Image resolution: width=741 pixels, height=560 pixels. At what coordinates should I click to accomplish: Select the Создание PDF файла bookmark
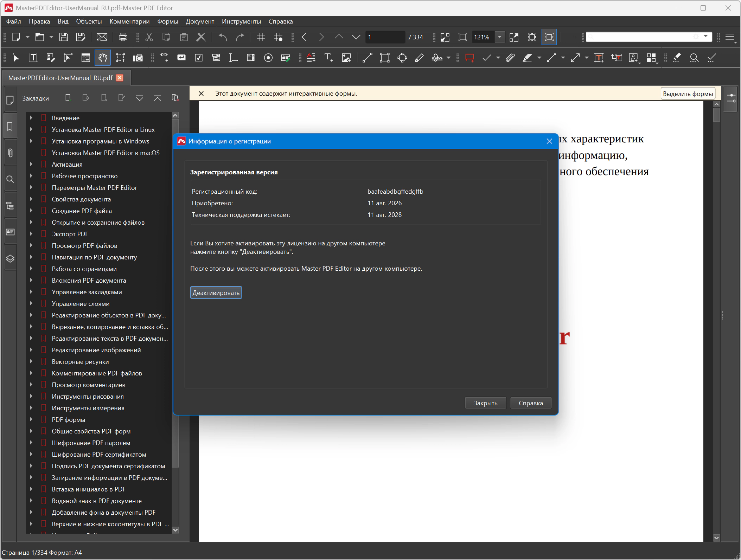(x=82, y=211)
